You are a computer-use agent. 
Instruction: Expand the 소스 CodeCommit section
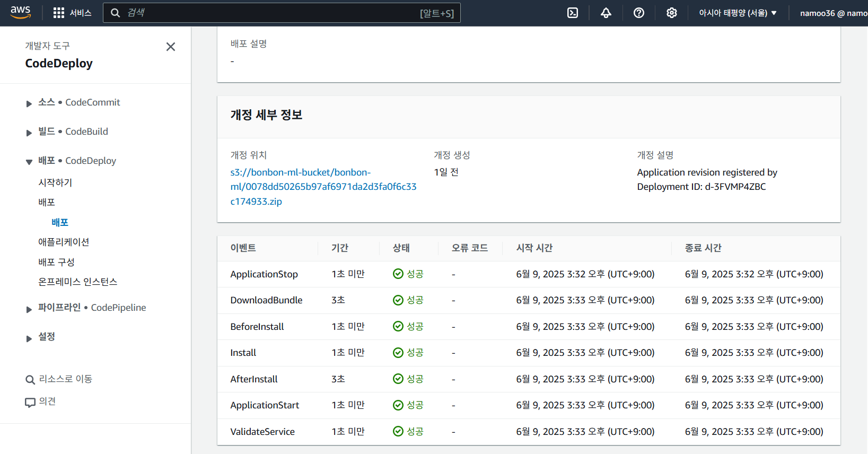(x=29, y=103)
